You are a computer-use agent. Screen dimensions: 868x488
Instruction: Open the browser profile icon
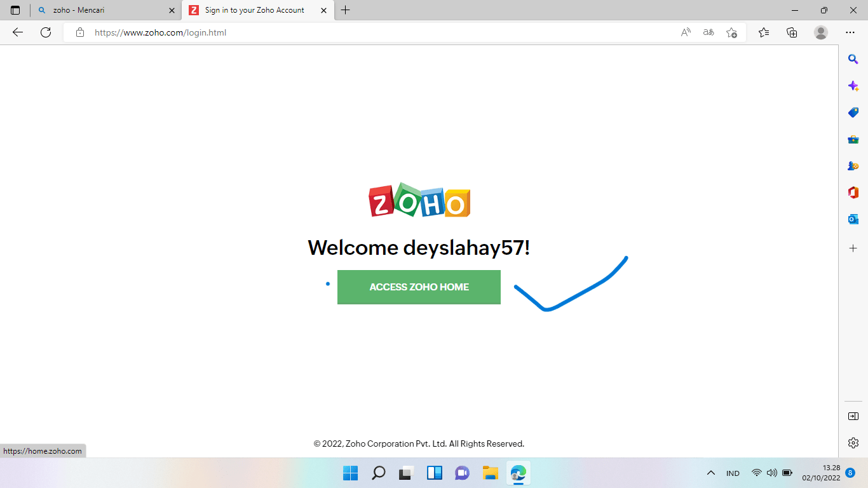click(821, 32)
